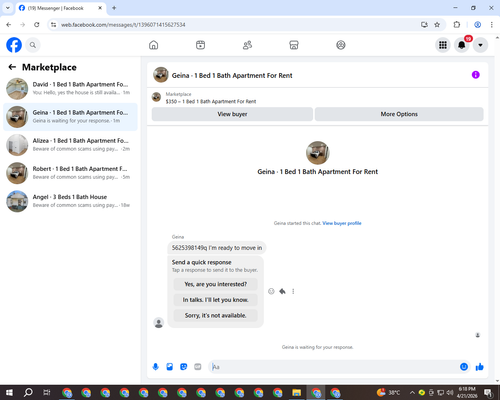
Task: Click the listing thumbnail beside $350 price
Action: point(156,97)
